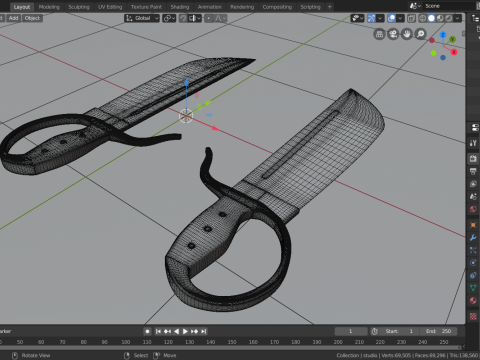Open the Object menu
480x360 pixels.
pos(32,18)
